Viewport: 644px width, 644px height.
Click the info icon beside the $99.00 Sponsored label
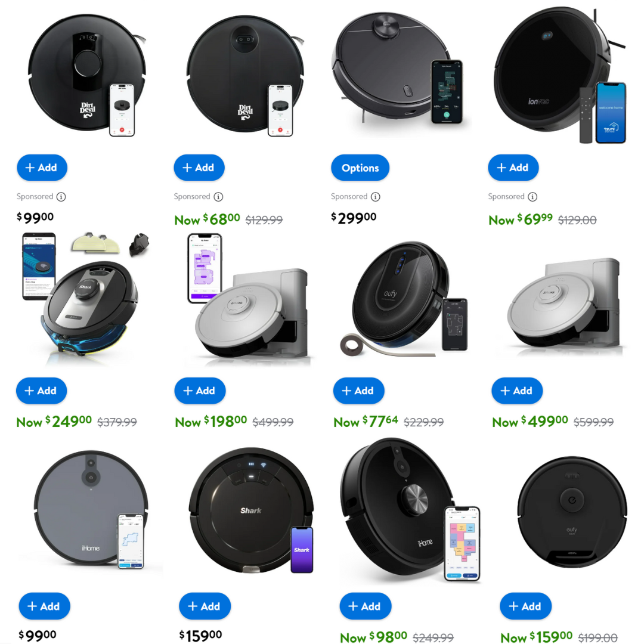click(x=61, y=197)
